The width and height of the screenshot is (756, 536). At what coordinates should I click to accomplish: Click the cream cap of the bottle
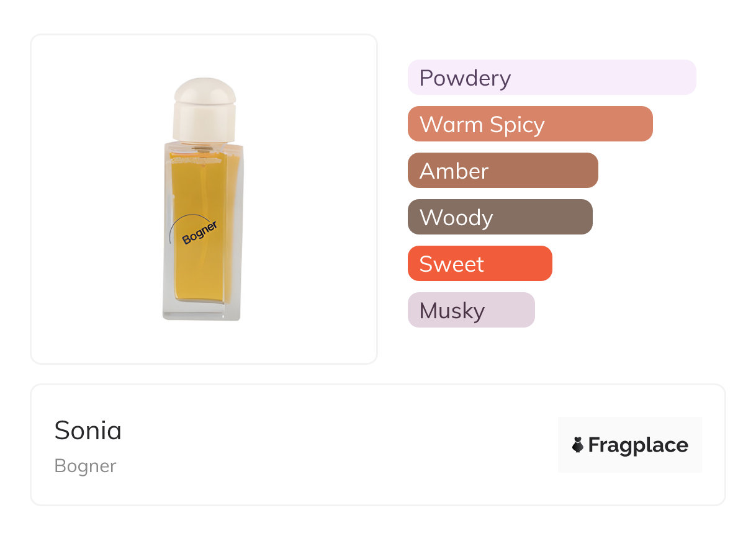point(204,109)
